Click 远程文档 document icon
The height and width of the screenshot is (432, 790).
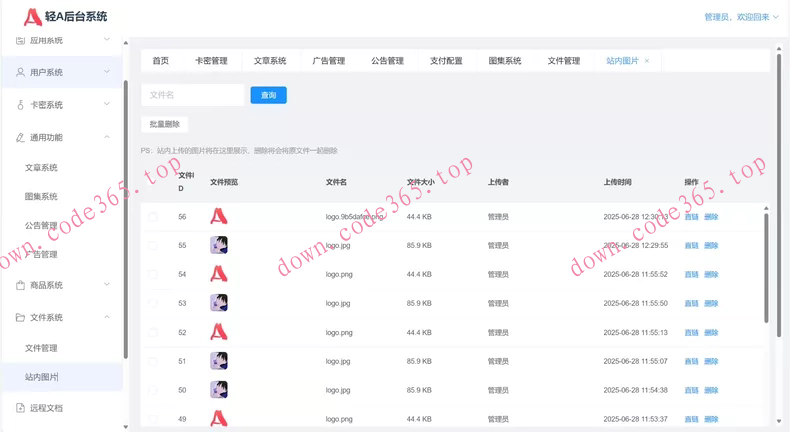(20, 408)
